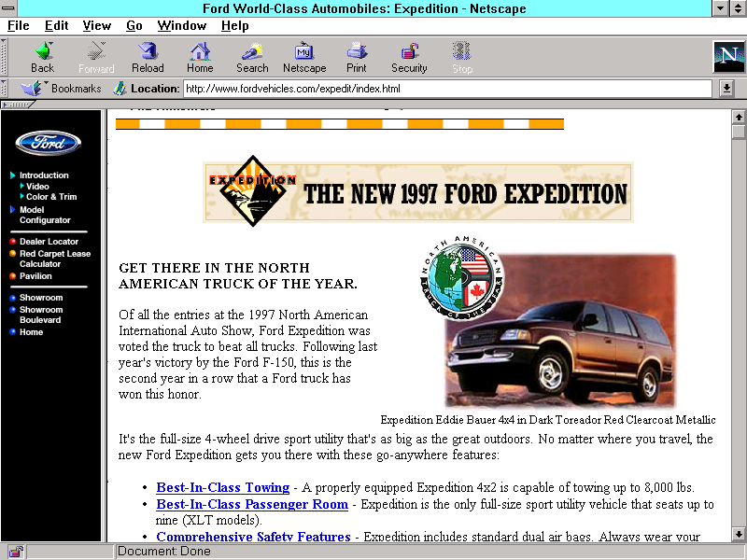747x560 pixels.
Task: Open the View menu
Action: pyautogui.click(x=97, y=26)
